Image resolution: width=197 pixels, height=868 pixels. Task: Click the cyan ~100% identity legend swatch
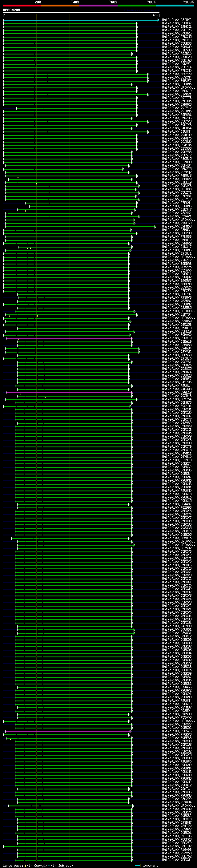[x=175, y=6]
